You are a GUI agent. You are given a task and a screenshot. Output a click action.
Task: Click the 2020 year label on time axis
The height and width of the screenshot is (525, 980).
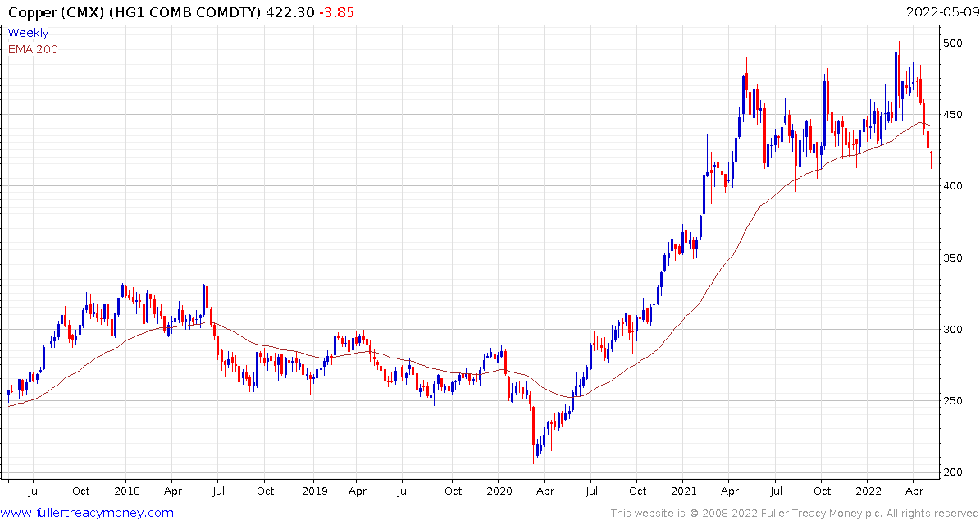[x=499, y=491]
